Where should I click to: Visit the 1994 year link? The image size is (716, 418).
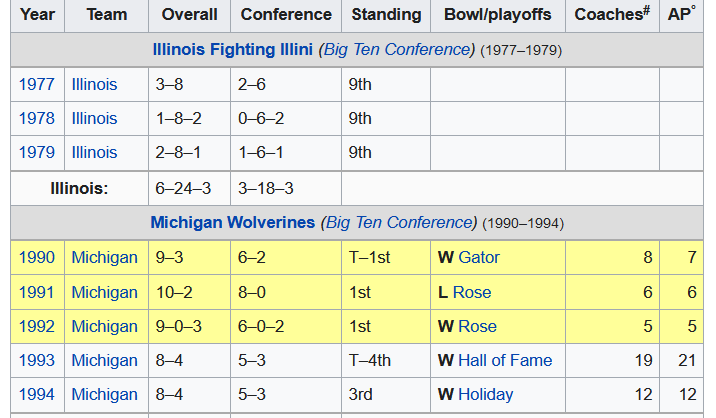point(36,394)
